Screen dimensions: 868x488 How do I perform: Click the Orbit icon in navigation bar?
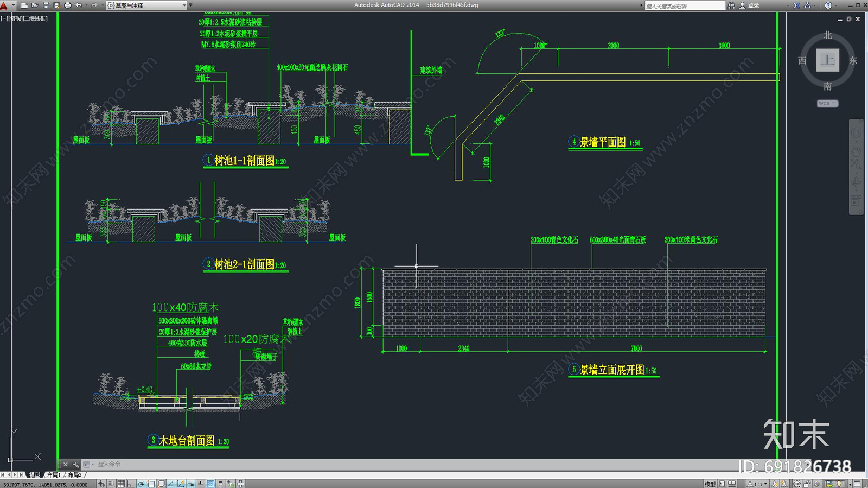pyautogui.click(x=856, y=182)
